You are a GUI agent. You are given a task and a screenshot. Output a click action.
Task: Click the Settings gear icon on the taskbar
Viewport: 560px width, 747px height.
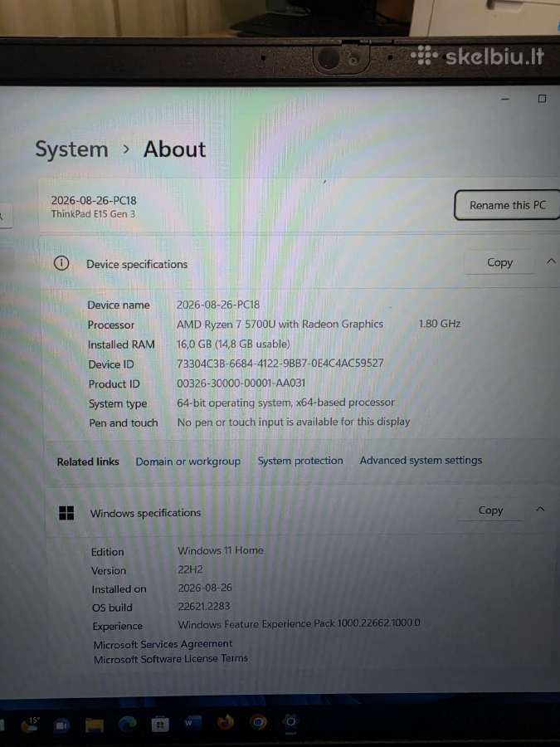point(290,722)
